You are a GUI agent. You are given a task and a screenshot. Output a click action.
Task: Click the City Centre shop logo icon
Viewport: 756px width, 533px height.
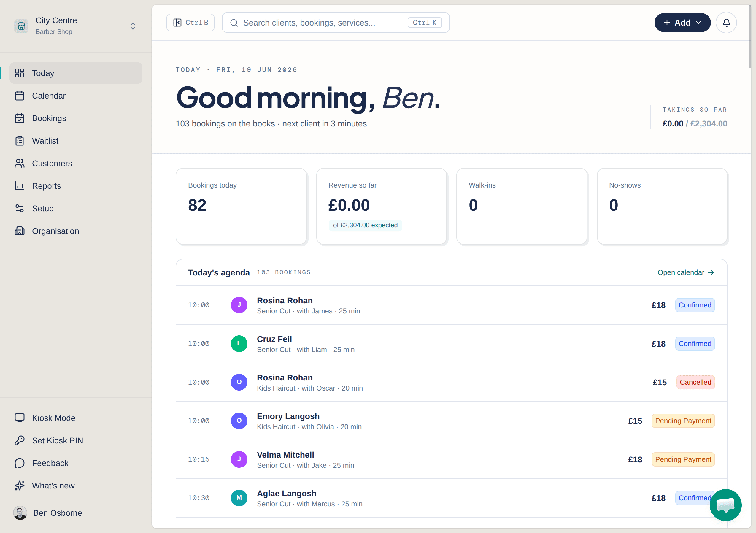21,26
